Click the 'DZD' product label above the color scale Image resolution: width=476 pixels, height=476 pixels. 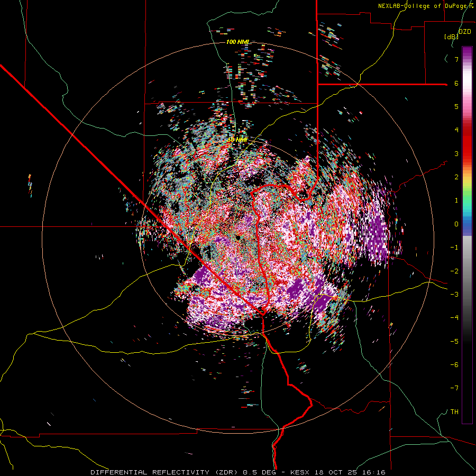(x=464, y=32)
